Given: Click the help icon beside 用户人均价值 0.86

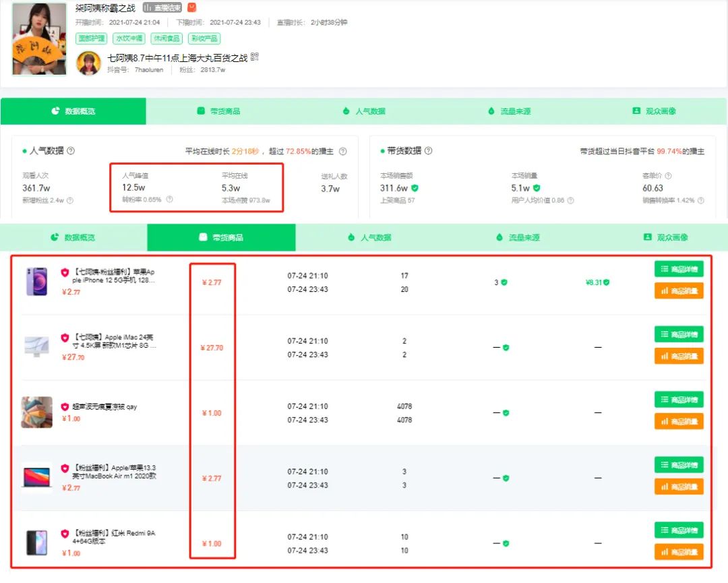Looking at the screenshot, I should [x=571, y=201].
